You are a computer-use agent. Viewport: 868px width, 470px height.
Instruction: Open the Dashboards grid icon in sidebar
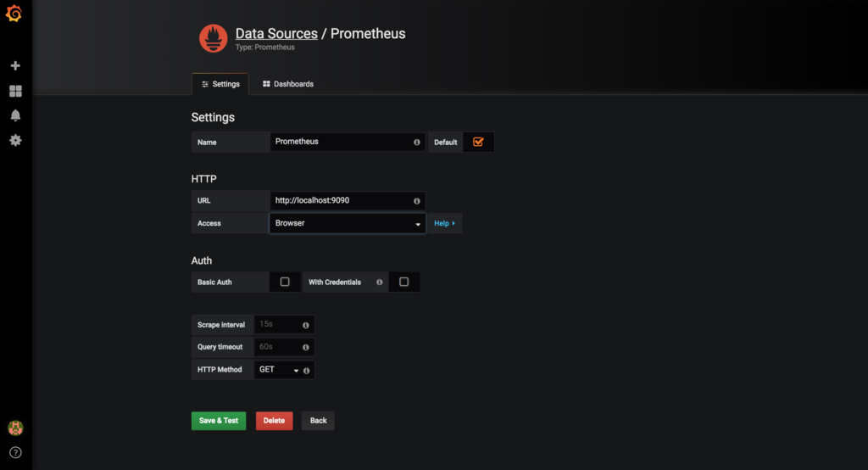click(15, 91)
